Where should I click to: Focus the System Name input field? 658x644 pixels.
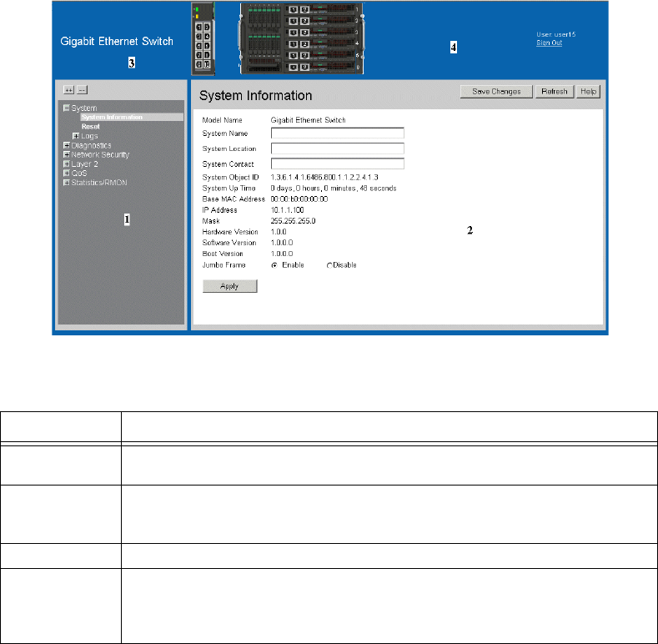[x=337, y=132]
